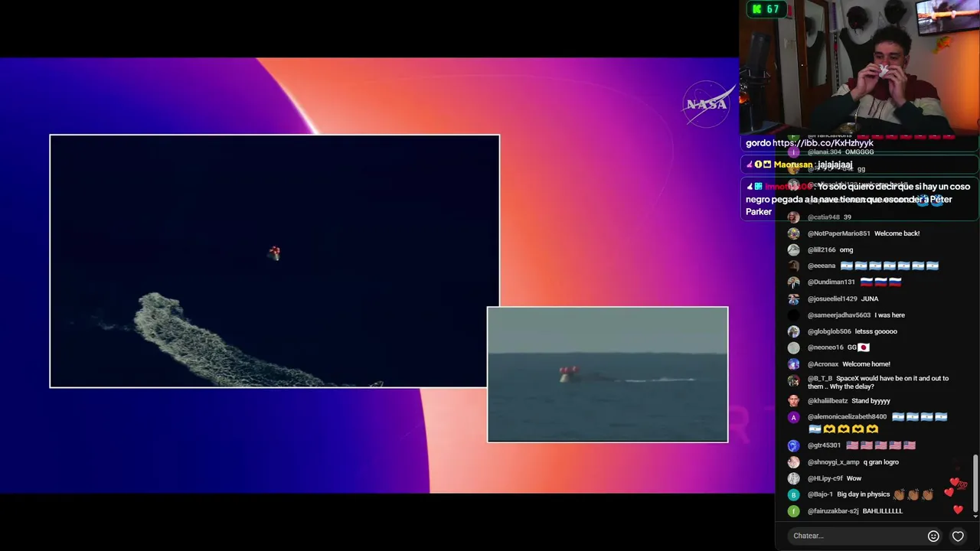This screenshot has height=551, width=980.
Task: Click the Maorusan username in overlay chat
Action: [793, 165]
